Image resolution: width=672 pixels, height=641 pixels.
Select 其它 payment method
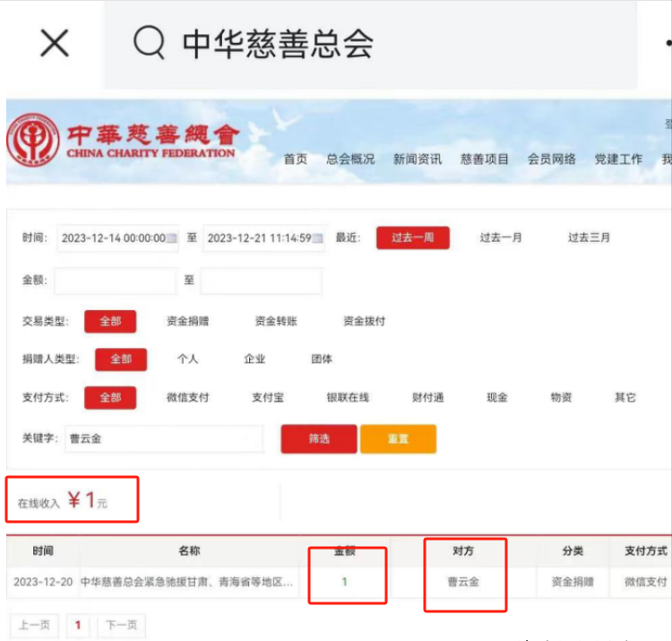point(625,397)
